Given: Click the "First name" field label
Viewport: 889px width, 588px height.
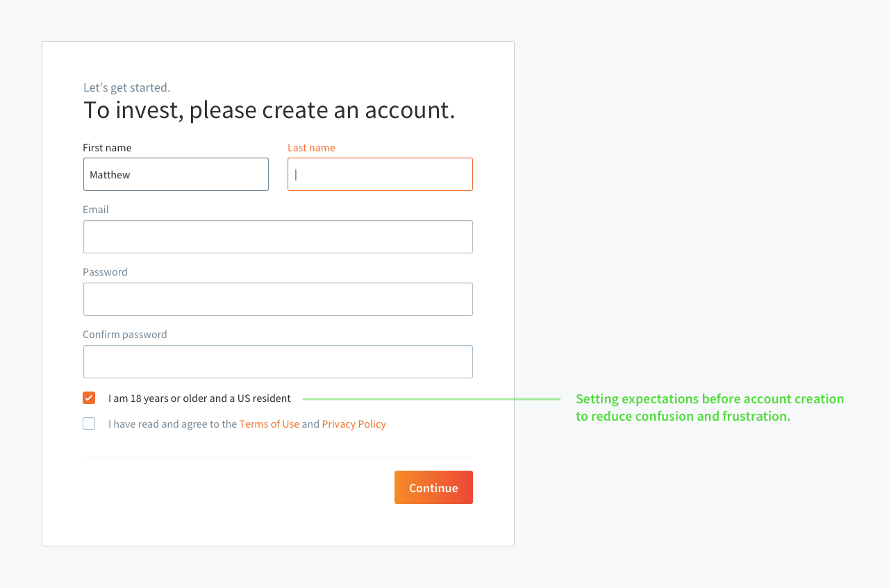Looking at the screenshot, I should 107,148.
